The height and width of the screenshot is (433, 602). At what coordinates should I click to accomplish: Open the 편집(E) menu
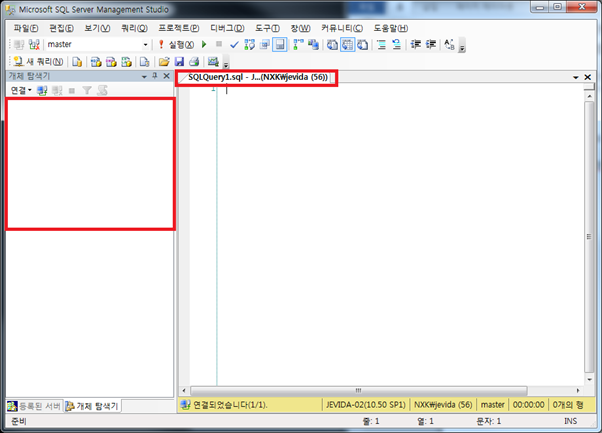pos(61,28)
